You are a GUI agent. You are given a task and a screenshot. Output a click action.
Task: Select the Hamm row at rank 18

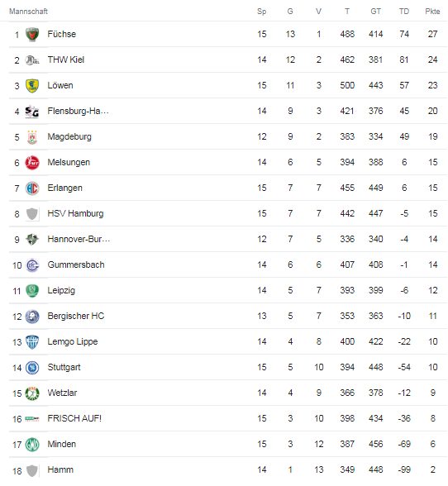[x=228, y=469]
